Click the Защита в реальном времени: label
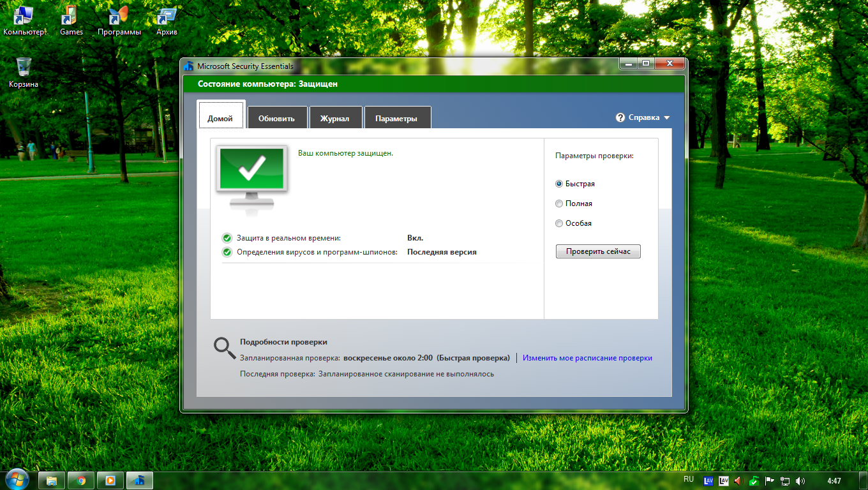Screen dimensions: 868x490 point(288,238)
